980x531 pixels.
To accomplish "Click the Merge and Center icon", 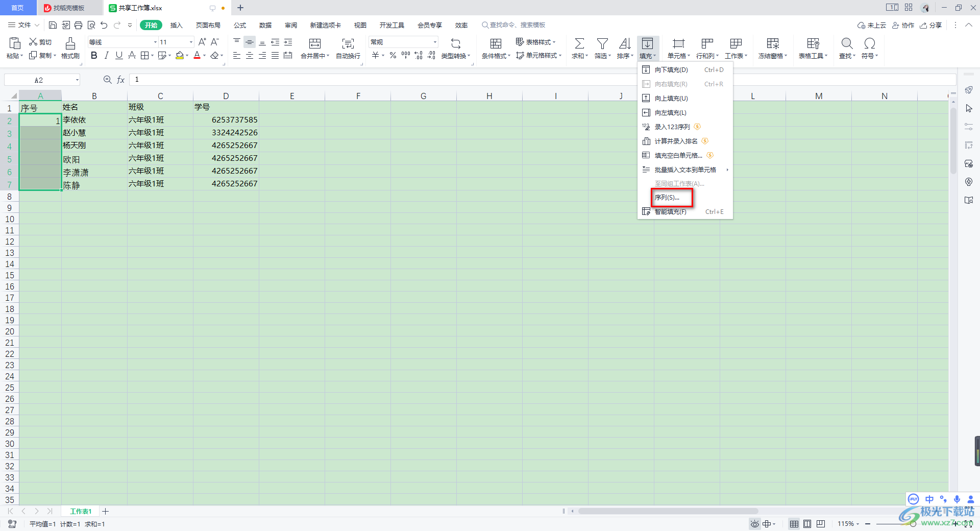I will 315,43.
